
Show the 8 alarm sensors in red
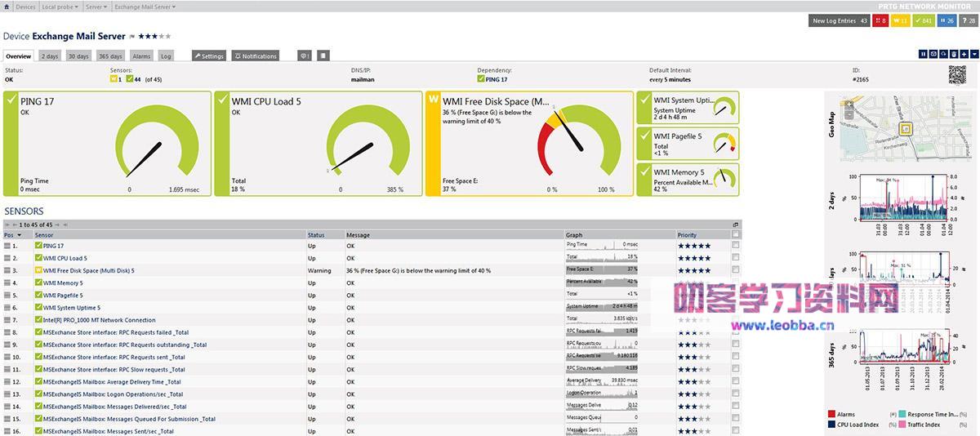pyautogui.click(x=880, y=20)
